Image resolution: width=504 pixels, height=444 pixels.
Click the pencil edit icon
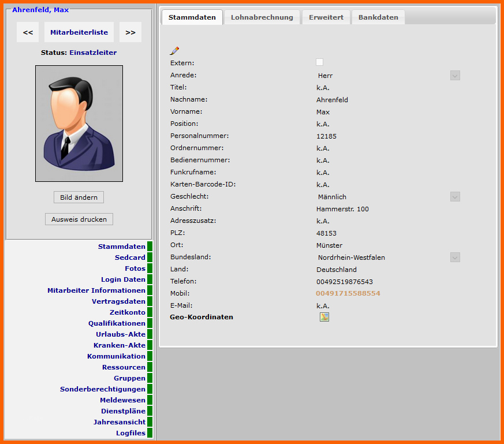174,51
